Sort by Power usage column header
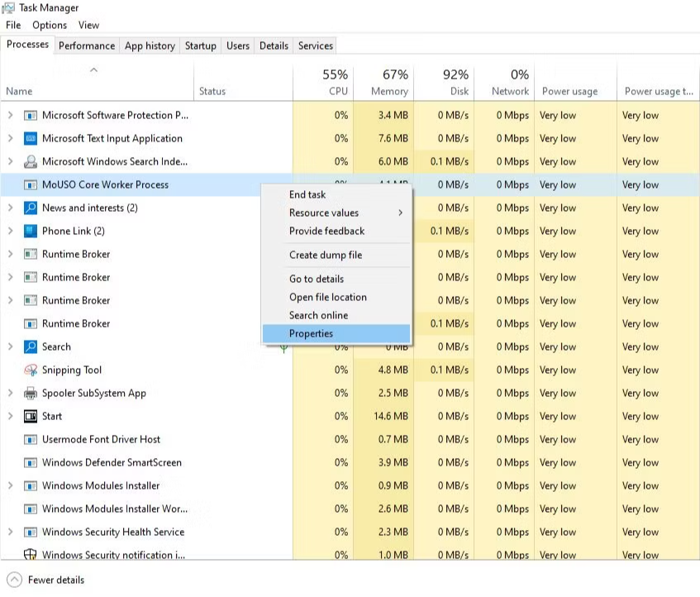This screenshot has width=700, height=597. pos(575,82)
